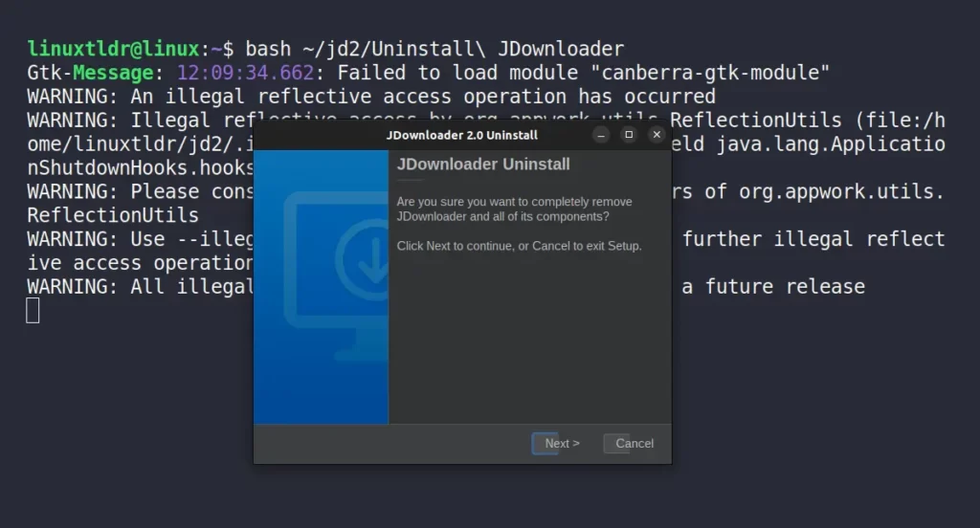
Task: Close the JDownloader 2.0 Uninstall dialog
Action: click(x=657, y=135)
